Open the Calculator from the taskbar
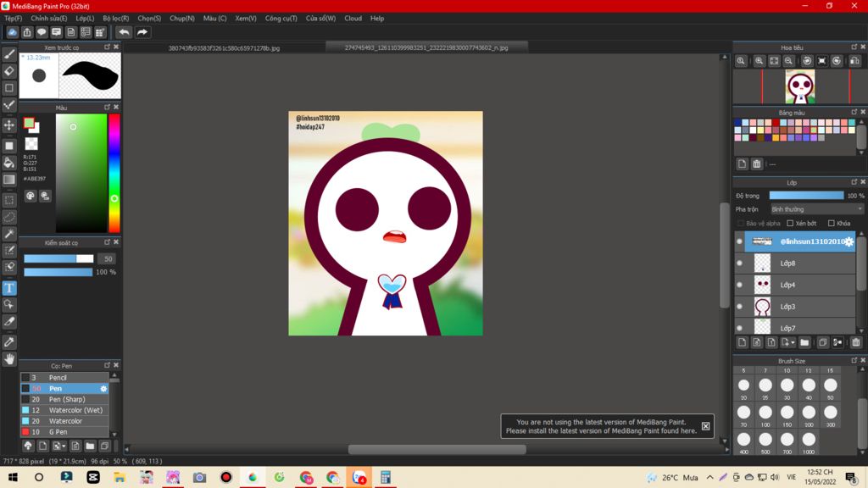Image resolution: width=868 pixels, height=488 pixels. [386, 477]
